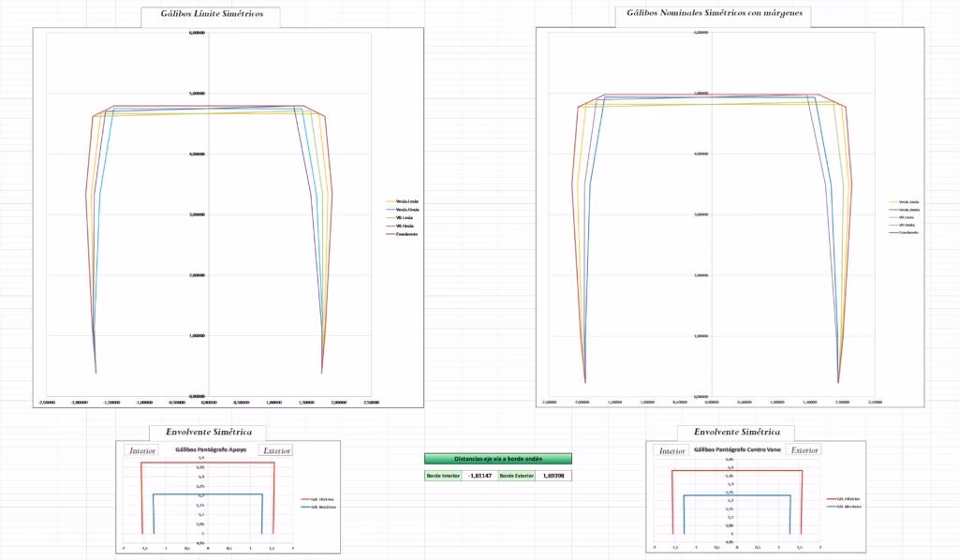Select 'Interior' label in Pantógrafo Centro Vano chart
The height and width of the screenshot is (560, 959).
(672, 450)
